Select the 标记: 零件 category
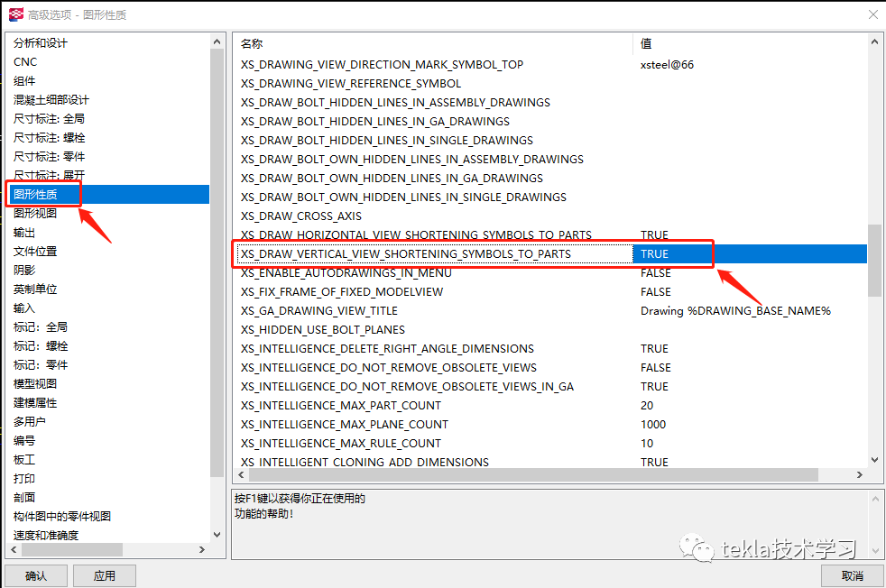 [x=41, y=365]
